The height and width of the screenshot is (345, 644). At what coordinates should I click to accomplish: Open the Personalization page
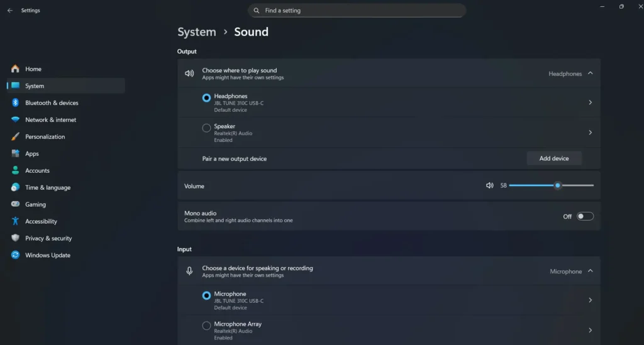pyautogui.click(x=65, y=136)
